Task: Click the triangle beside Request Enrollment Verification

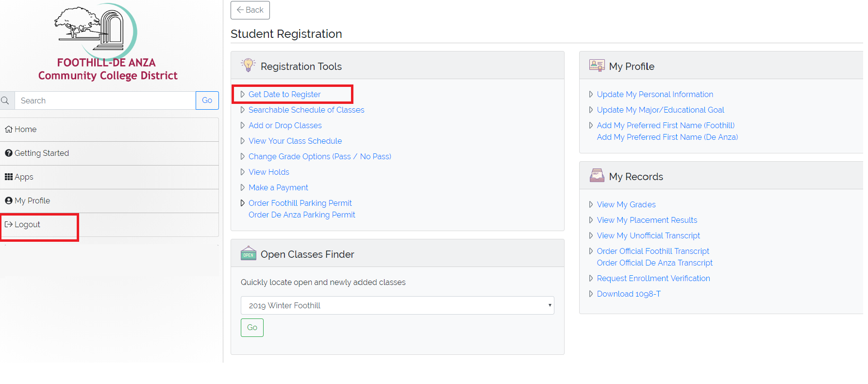Action: 591,278
